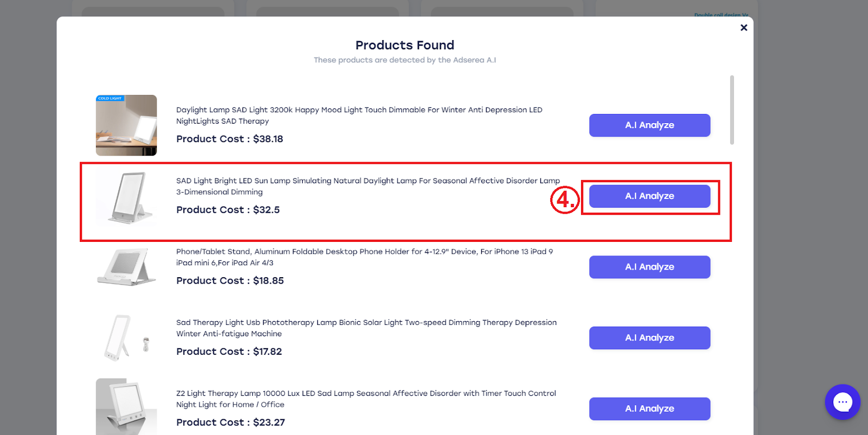Click A.I Analyze for the $38.18 Daylight Lamp
The height and width of the screenshot is (435, 868).
[649, 125]
